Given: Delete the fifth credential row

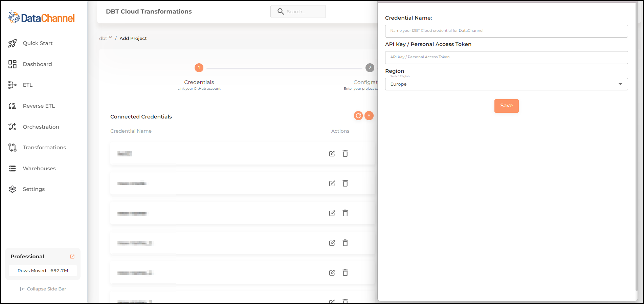Looking at the screenshot, I should (x=345, y=273).
